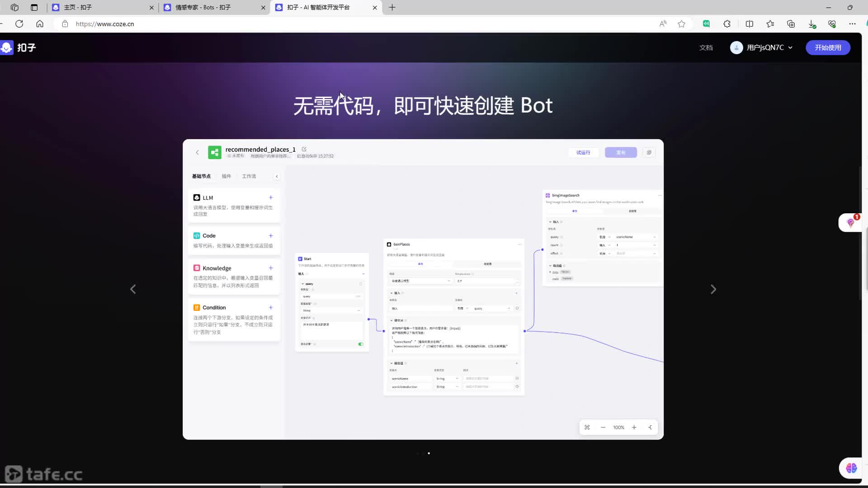The image size is (868, 488).
Task: Open read aloud icon in address bar
Action: click(663, 24)
